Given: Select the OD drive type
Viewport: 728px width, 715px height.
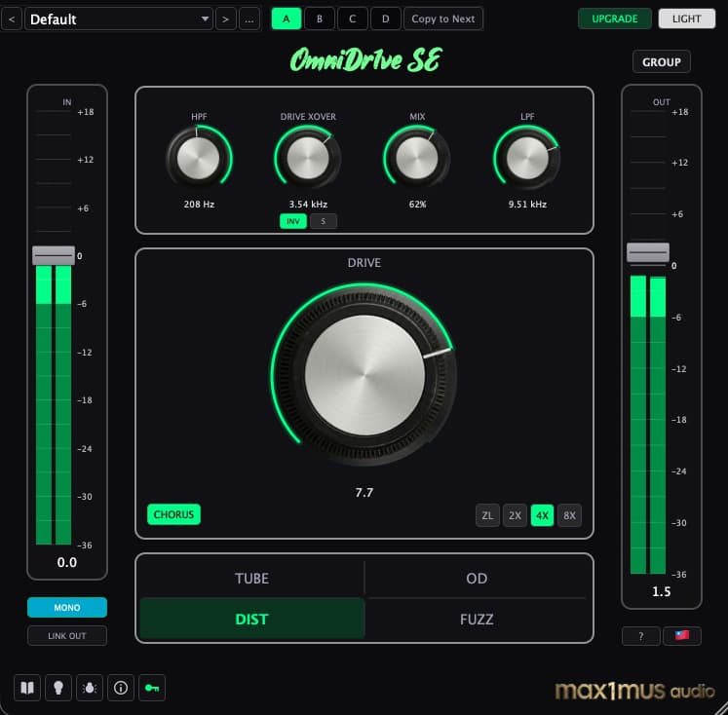Looking at the screenshot, I should [x=477, y=578].
